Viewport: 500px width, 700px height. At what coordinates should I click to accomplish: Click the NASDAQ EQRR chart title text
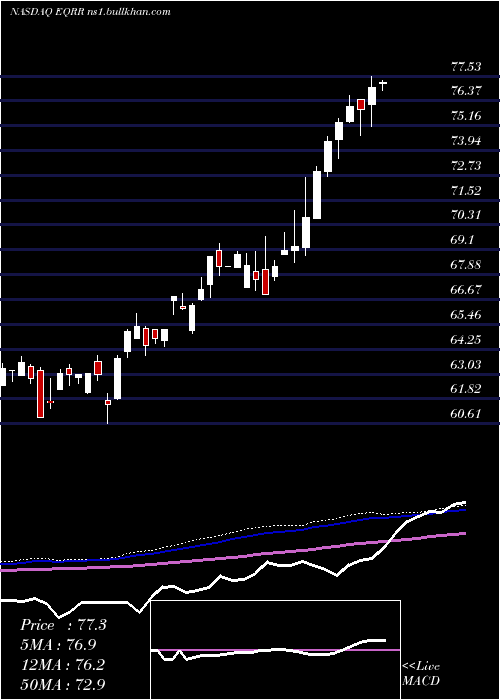point(90,12)
